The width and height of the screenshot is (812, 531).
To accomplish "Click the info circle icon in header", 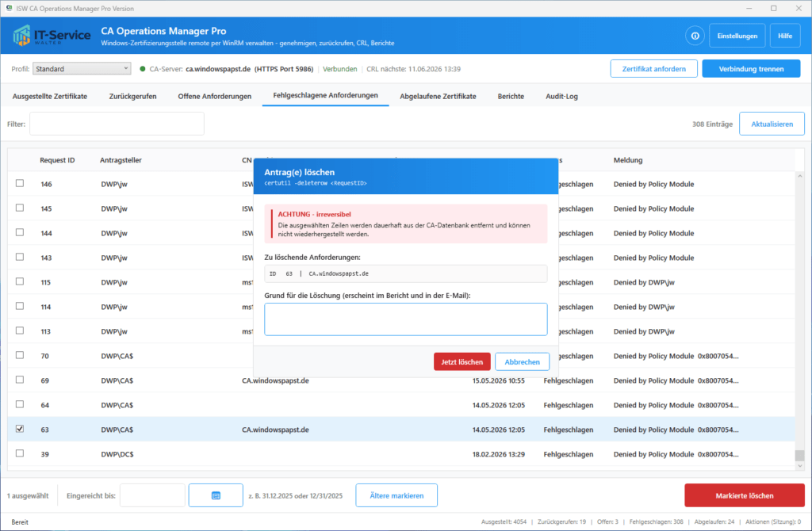I will click(x=695, y=36).
